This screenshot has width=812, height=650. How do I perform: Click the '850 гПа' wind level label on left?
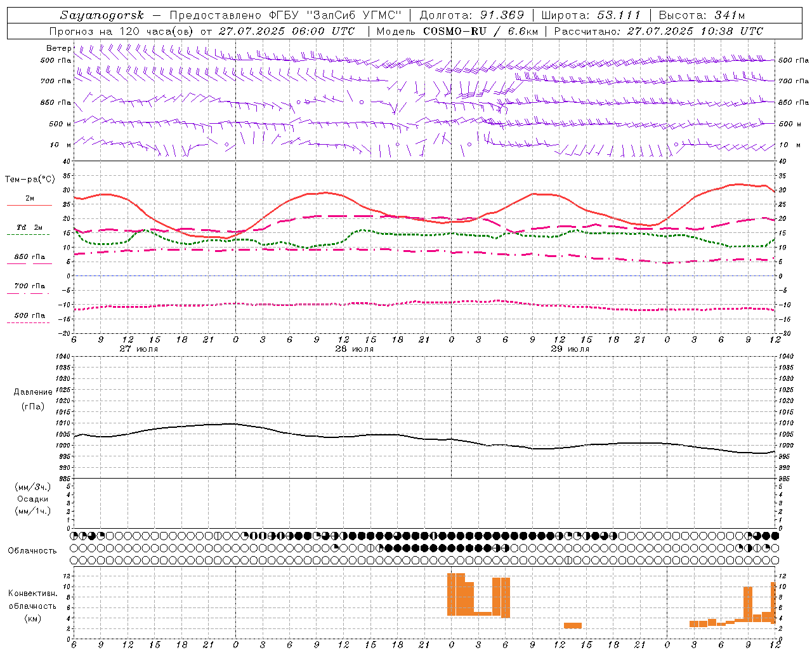coord(56,102)
